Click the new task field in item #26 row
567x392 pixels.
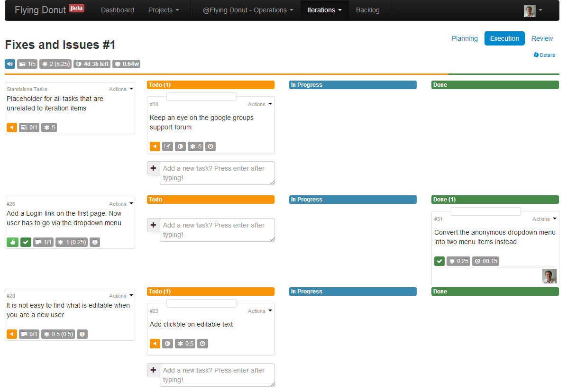[217, 230]
